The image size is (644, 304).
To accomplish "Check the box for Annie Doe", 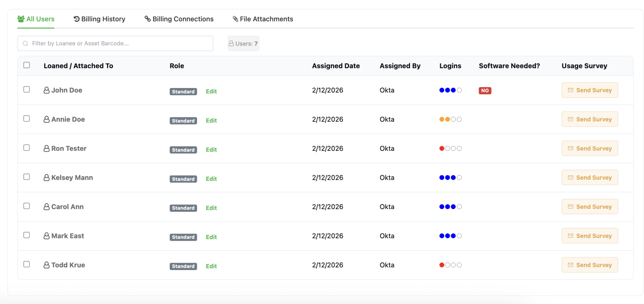I will pos(27,119).
